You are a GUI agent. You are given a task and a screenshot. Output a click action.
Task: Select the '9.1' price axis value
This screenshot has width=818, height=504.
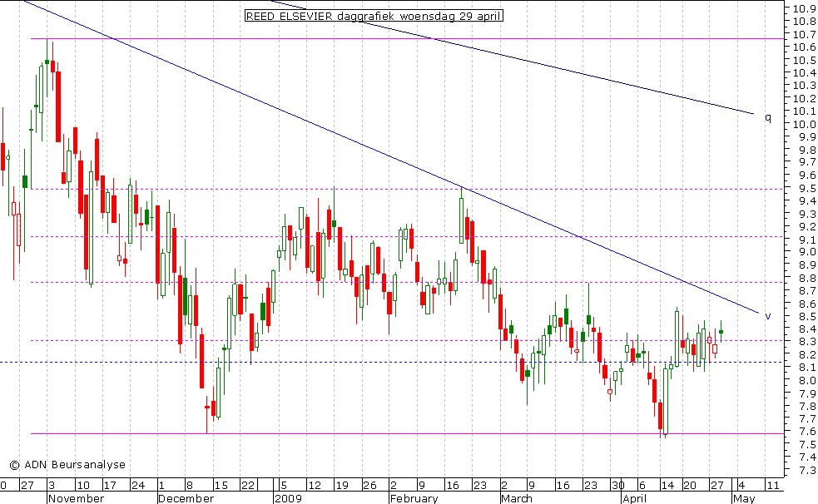(806, 240)
